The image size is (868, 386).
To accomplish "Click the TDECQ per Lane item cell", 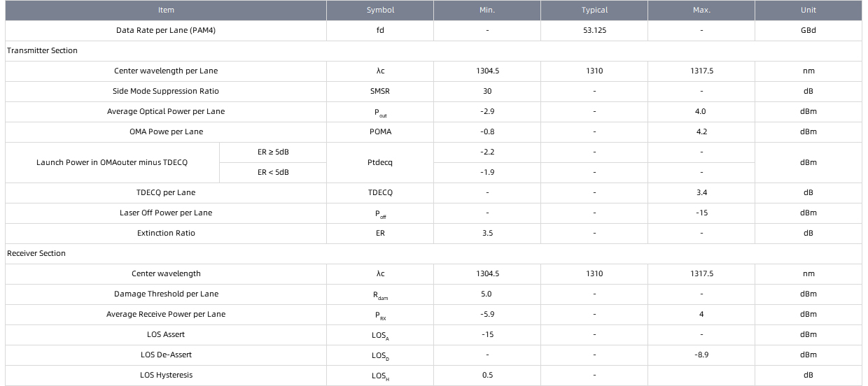I will pos(166,193).
